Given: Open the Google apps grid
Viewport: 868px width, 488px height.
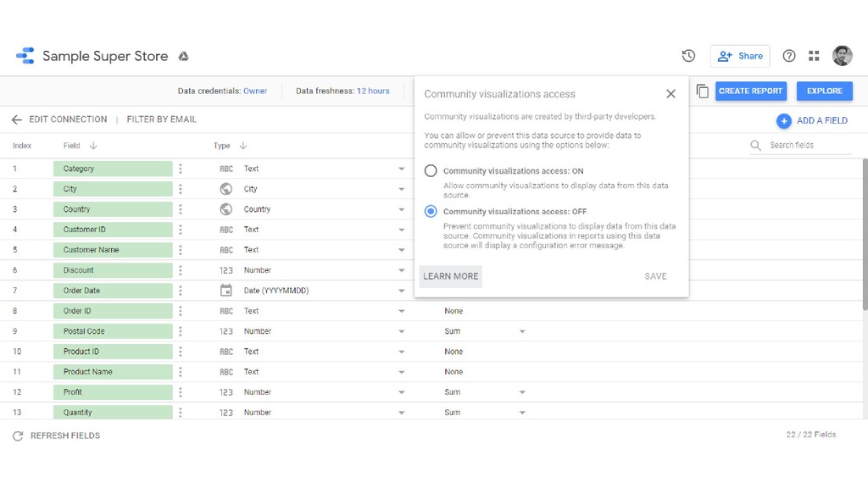Looking at the screenshot, I should tap(814, 56).
